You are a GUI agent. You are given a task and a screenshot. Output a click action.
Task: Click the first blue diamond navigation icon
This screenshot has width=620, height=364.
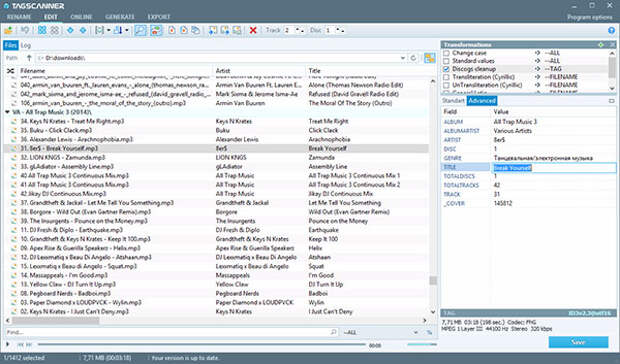pyautogui.click(x=70, y=30)
